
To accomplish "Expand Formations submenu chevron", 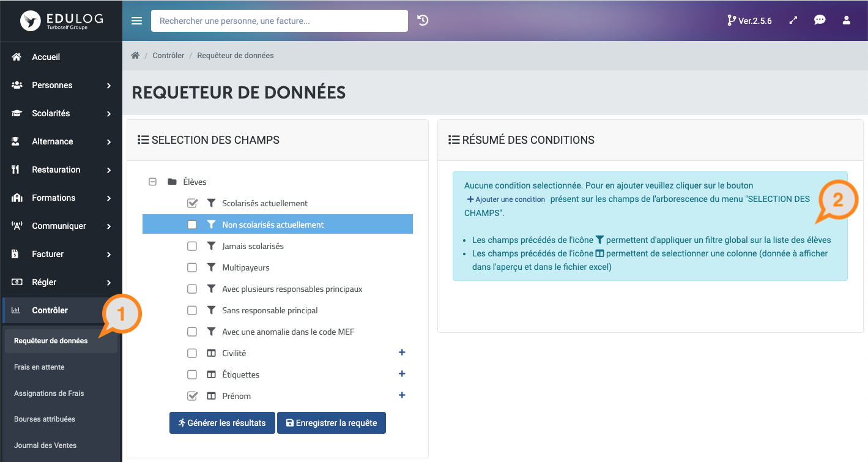I will click(109, 198).
